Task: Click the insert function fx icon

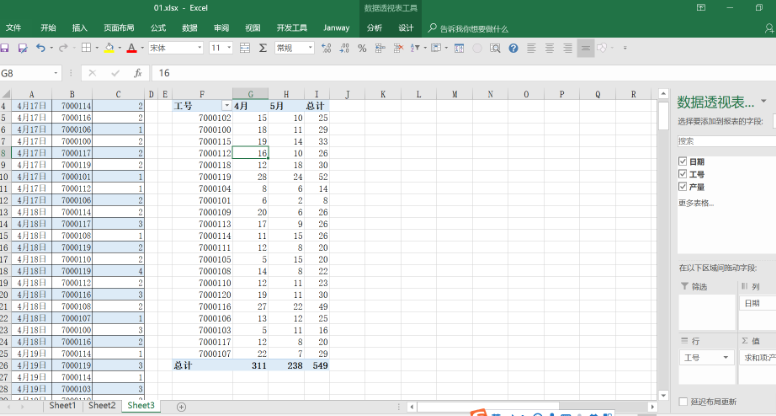Action: 138,73
